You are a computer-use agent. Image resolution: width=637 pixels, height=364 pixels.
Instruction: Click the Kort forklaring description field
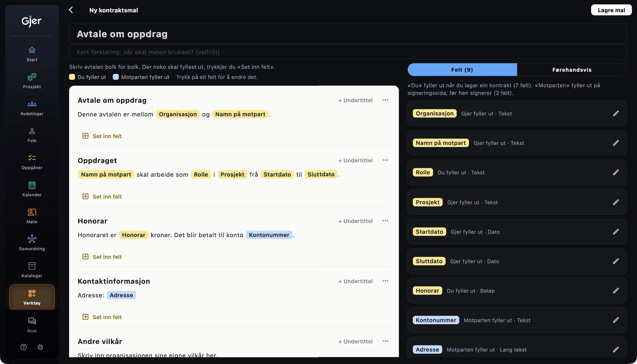(348, 52)
